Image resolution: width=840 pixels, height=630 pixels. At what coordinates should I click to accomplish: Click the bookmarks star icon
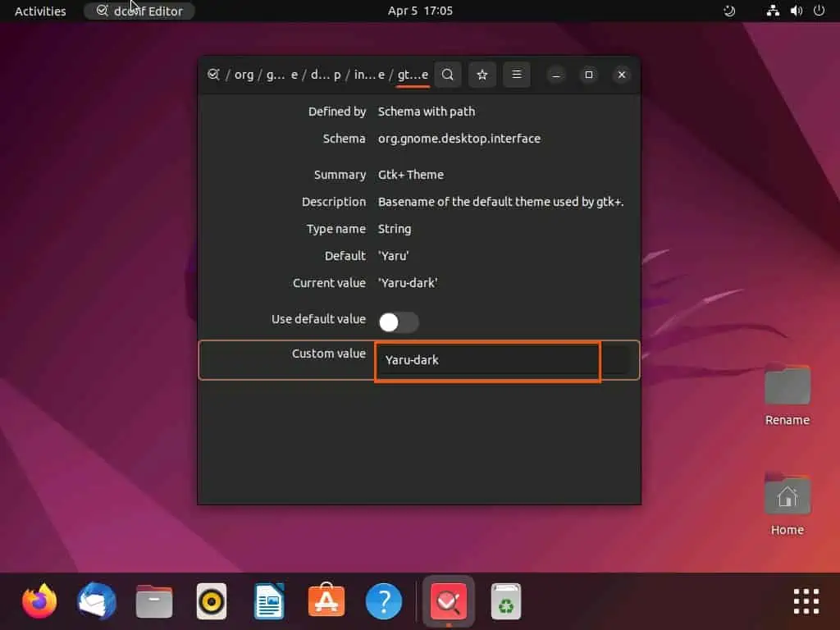pyautogui.click(x=482, y=75)
